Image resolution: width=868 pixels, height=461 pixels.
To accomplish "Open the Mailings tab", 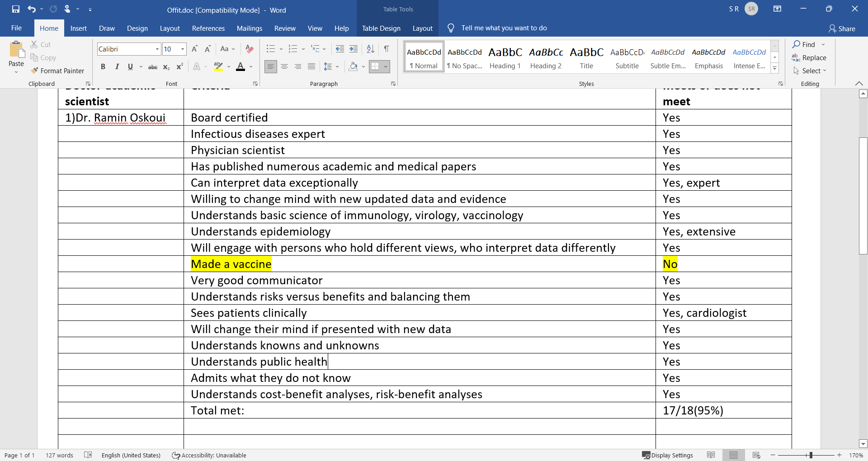I will [x=249, y=28].
